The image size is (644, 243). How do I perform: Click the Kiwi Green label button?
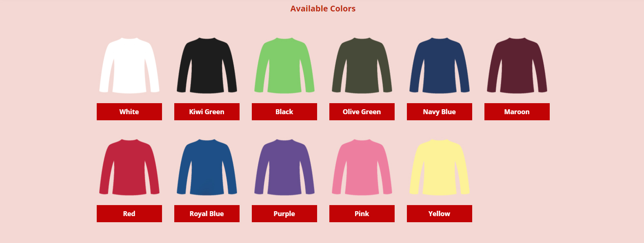[207, 112]
